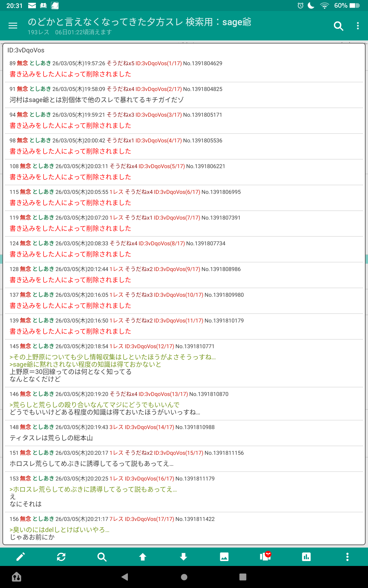Open the hamburger navigation menu
The width and height of the screenshot is (368, 588).
point(13,26)
